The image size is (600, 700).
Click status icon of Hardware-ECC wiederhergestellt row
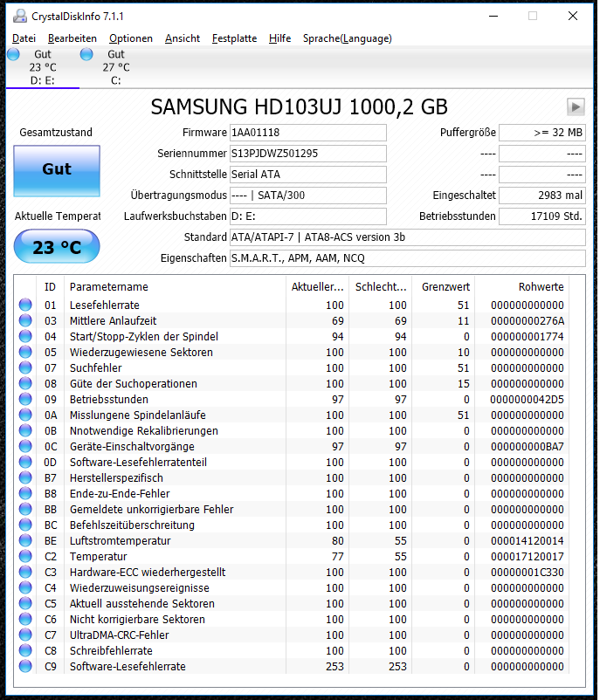pyautogui.click(x=25, y=572)
